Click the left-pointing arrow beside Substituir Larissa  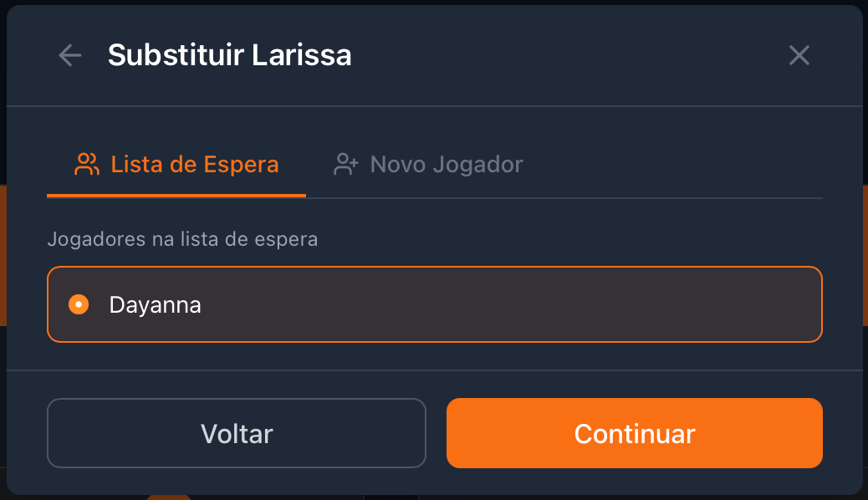tap(70, 55)
